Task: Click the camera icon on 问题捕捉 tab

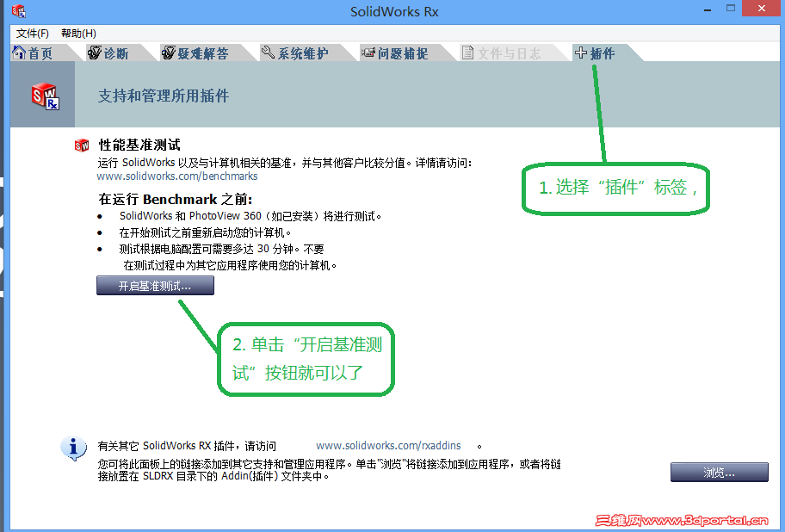Action: (368, 52)
